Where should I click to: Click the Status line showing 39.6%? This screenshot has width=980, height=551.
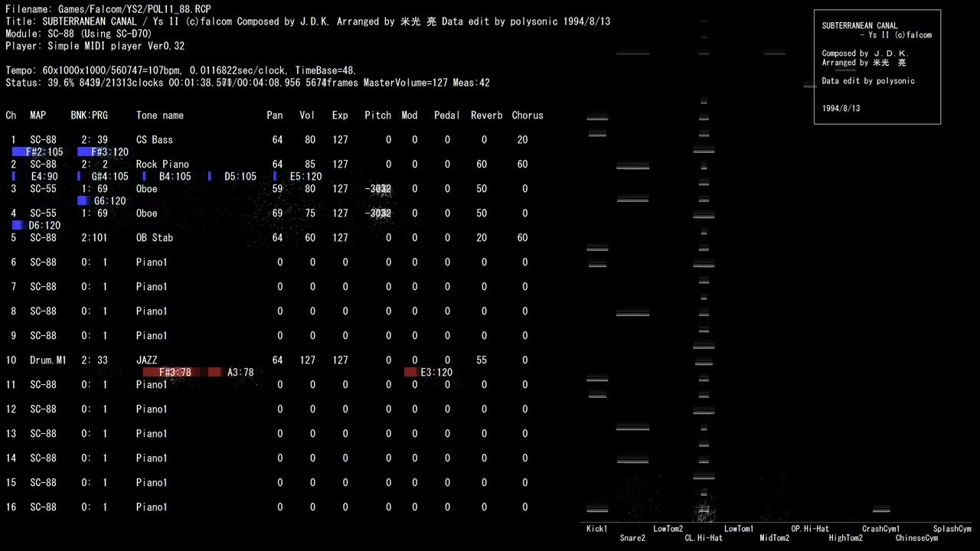point(247,83)
